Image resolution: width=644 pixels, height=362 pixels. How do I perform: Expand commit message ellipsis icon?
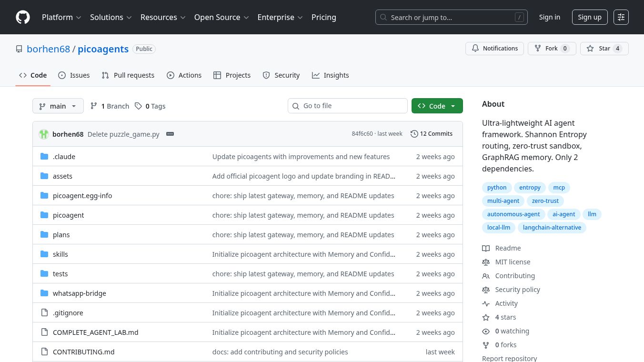[170, 134]
